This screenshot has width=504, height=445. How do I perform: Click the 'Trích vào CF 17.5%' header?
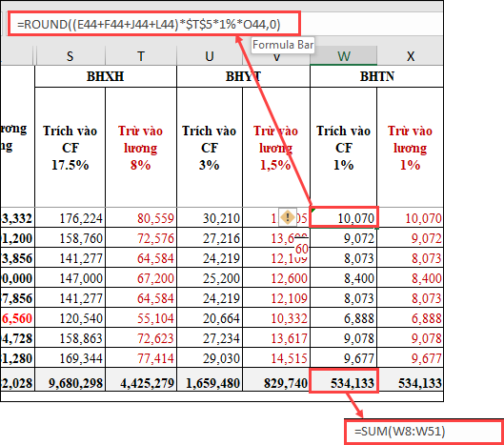(71, 148)
